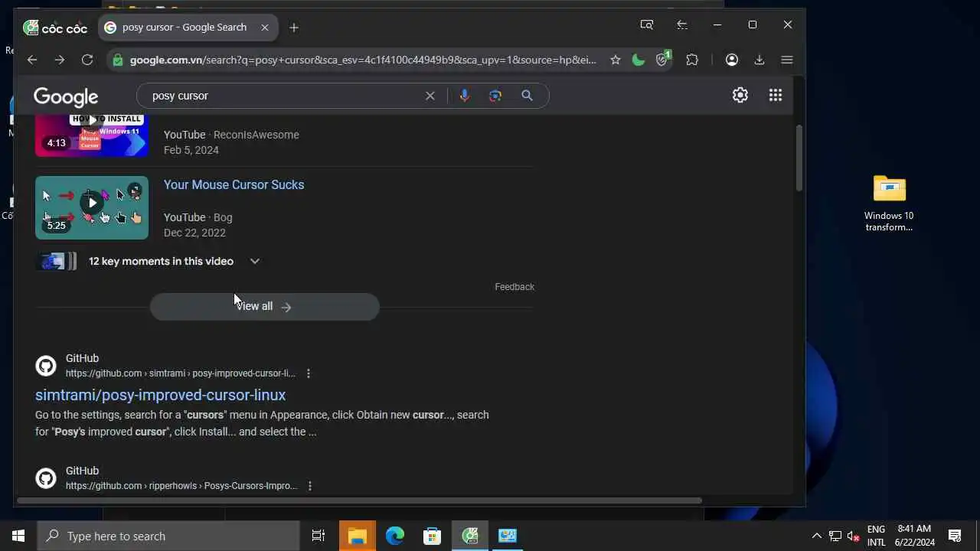Click the GitHub icon of ripperhowls result

tap(46, 478)
